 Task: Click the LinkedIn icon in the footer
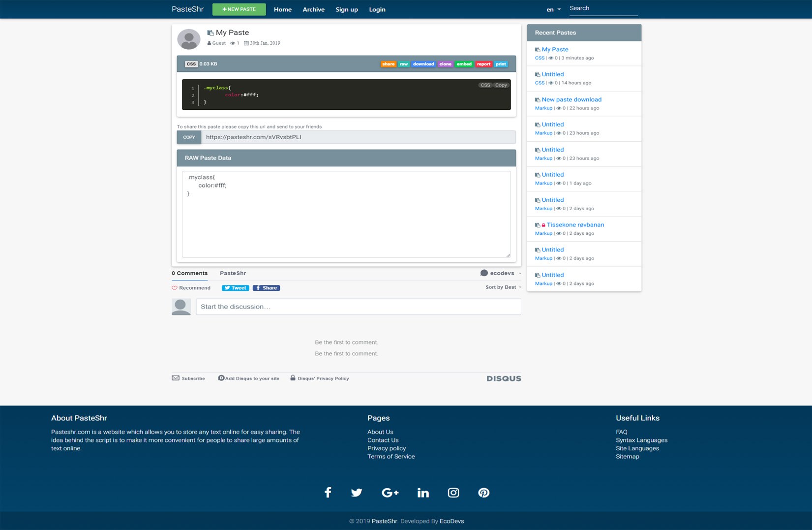click(423, 493)
